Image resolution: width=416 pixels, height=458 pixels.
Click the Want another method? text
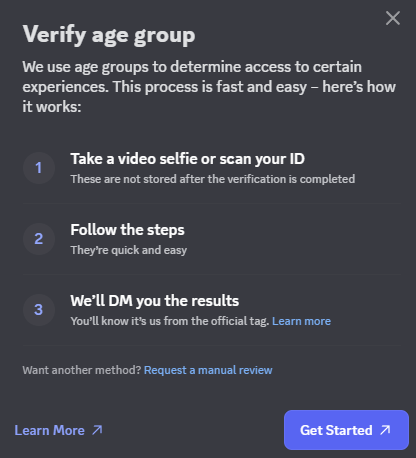point(82,370)
